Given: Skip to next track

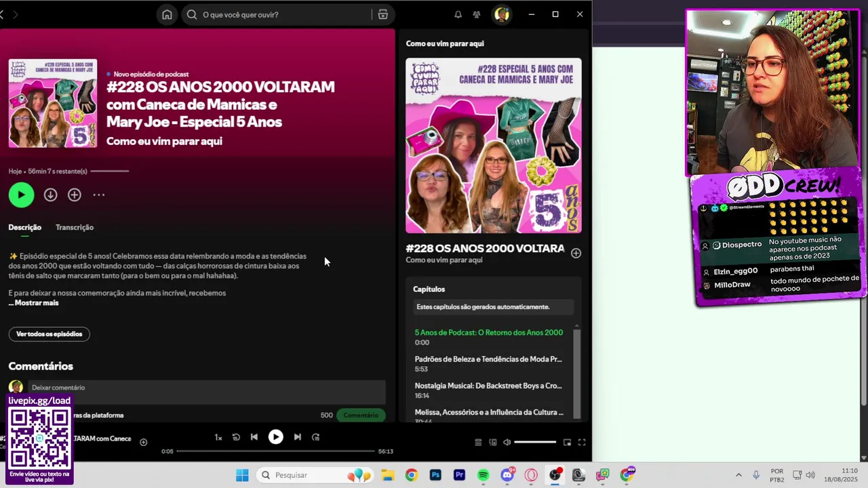Looking at the screenshot, I should pyautogui.click(x=297, y=437).
